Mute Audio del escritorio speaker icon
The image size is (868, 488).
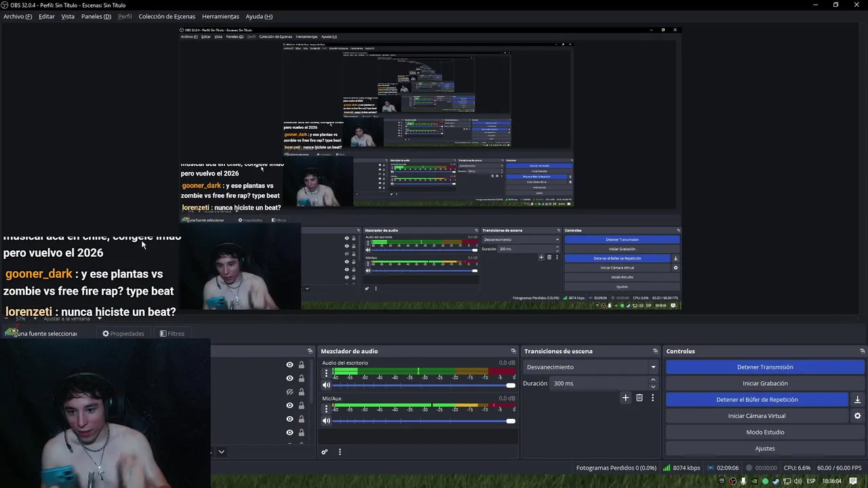click(x=326, y=385)
